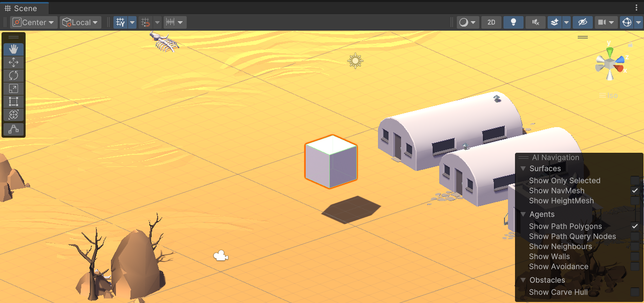This screenshot has width=644, height=303.
Task: Toggle scene audio mute icon
Action: pyautogui.click(x=536, y=22)
